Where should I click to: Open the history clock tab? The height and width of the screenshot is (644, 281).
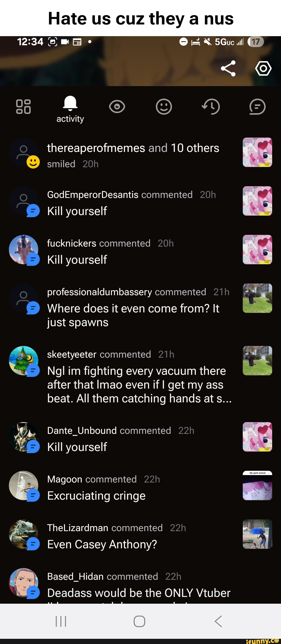(x=211, y=107)
